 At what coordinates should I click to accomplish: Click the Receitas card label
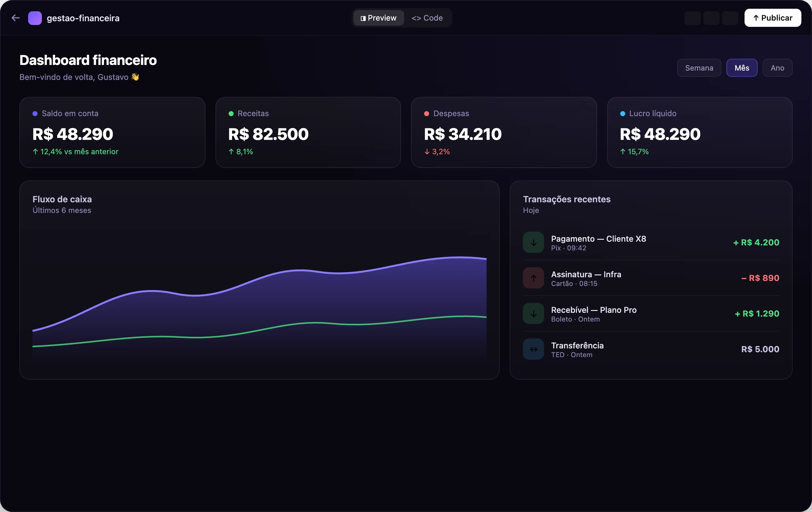253,114
